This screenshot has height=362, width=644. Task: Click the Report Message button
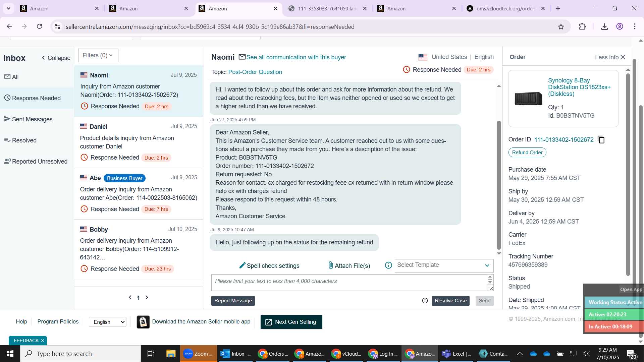point(233,301)
